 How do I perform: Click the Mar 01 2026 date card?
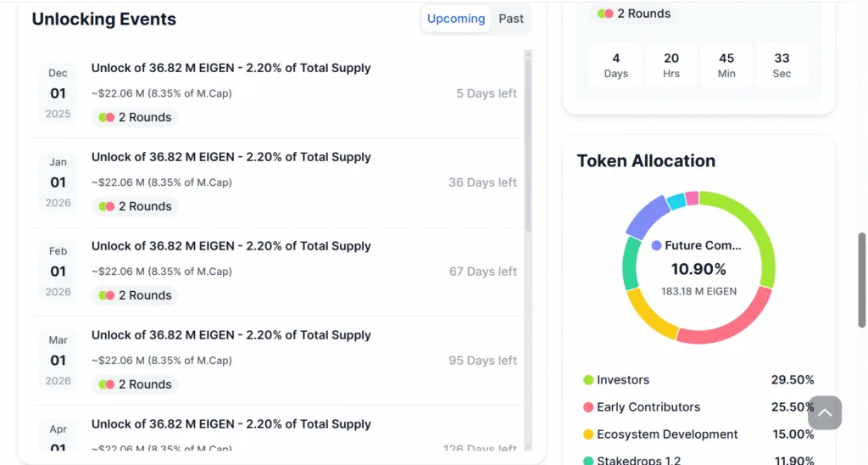point(58,361)
